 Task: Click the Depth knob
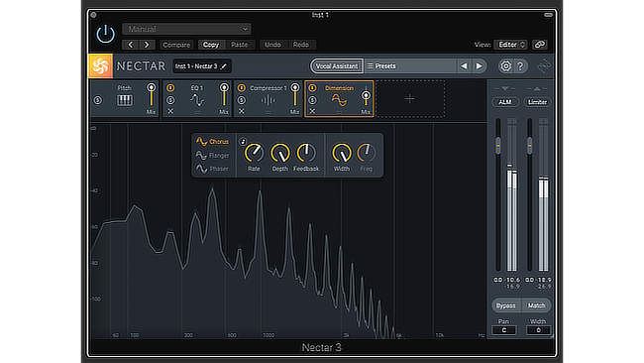280,153
